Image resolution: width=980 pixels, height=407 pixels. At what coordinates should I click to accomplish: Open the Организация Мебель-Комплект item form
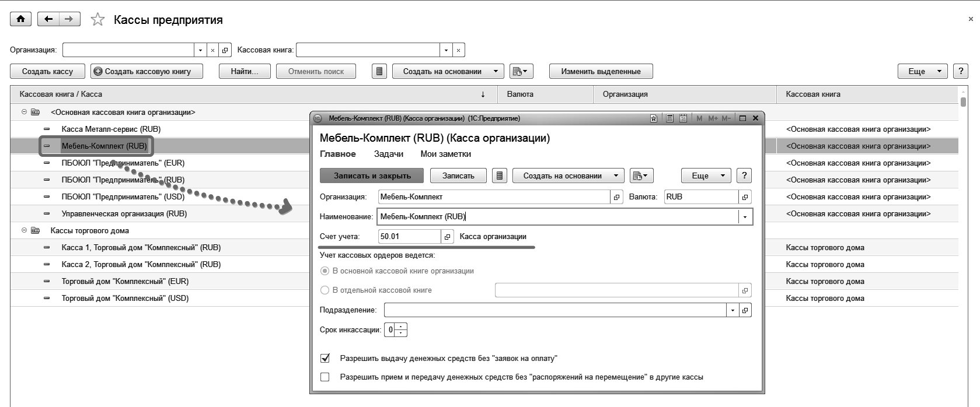(x=617, y=197)
